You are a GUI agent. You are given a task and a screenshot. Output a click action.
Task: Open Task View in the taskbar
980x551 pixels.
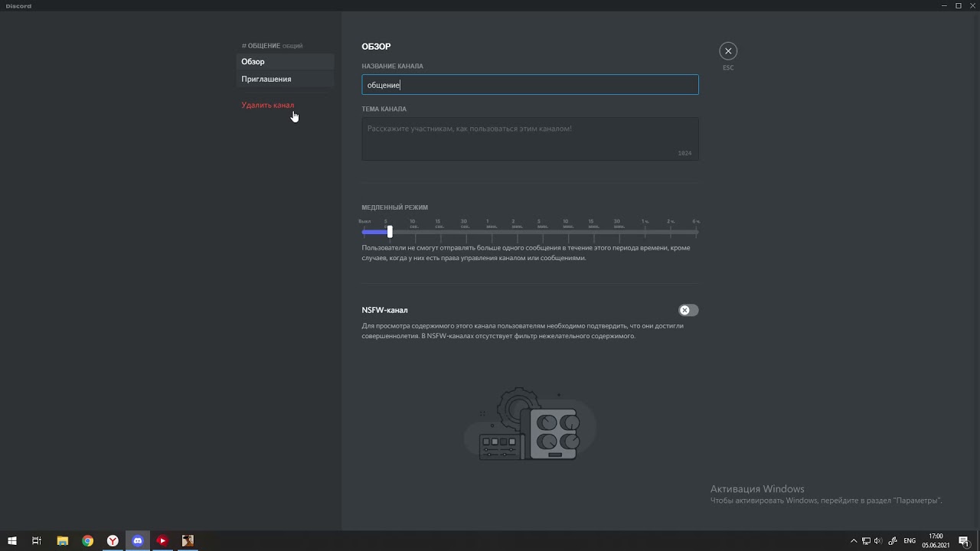[x=36, y=540]
